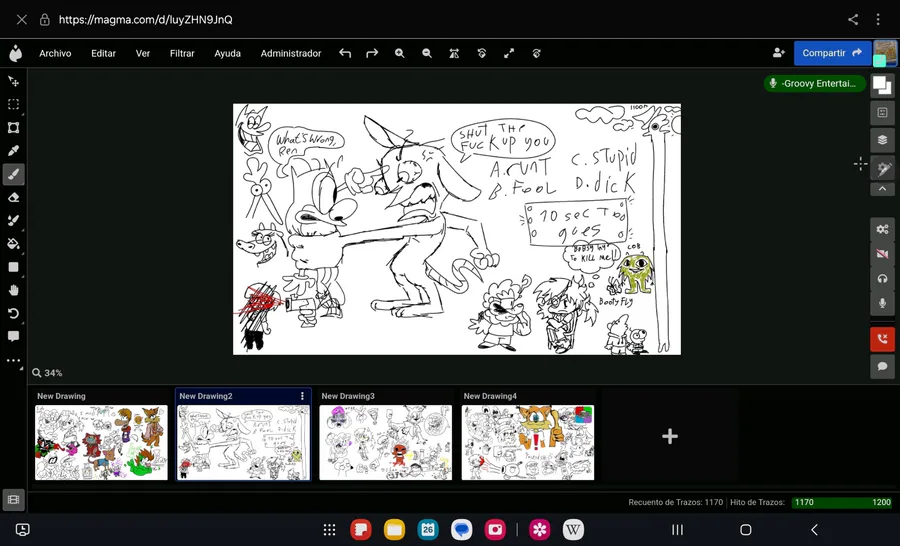Select the Rotate view tool
Viewport: 900px width, 546px height.
click(13, 313)
